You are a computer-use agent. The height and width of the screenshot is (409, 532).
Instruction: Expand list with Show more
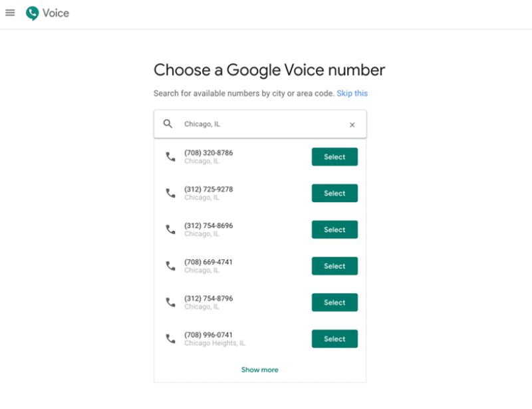click(x=259, y=370)
